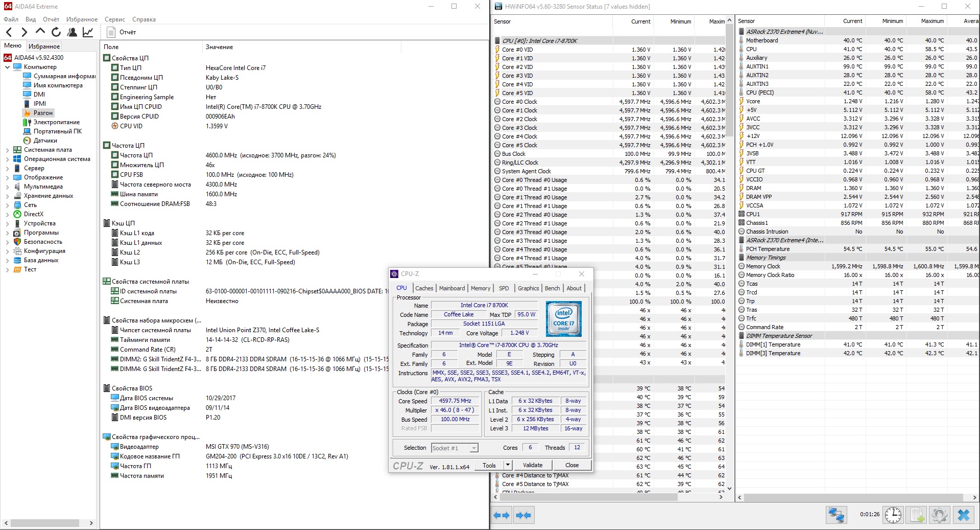Open the CPU-Z Tools dropdown arrow
Screen dimensions: 980x530
[508, 465]
